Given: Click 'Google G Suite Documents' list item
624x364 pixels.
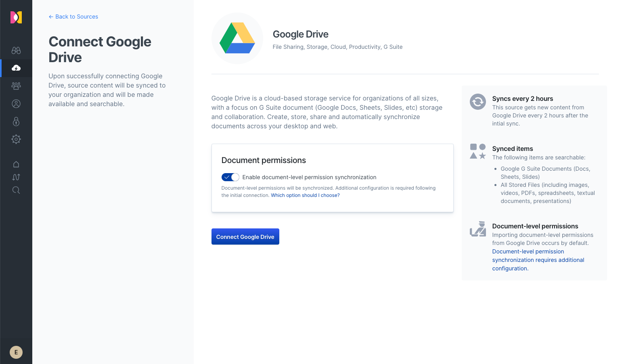Looking at the screenshot, I should 545,173.
